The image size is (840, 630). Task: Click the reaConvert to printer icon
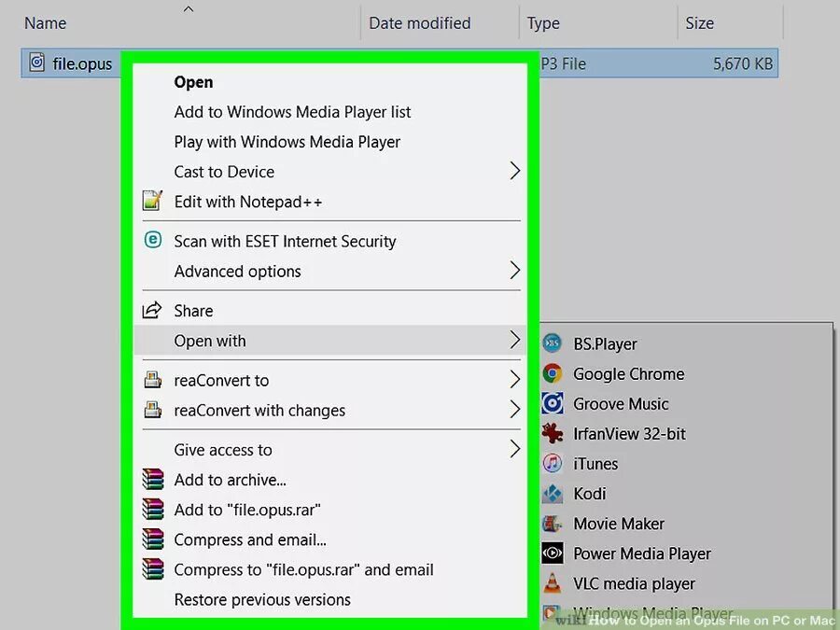tap(153, 380)
